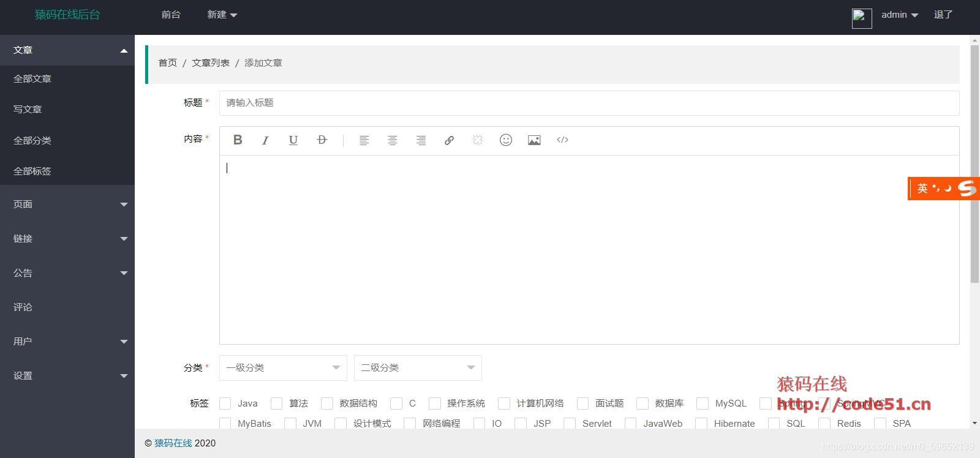Click the scrollbar down arrow
Viewport: 980px width, 458px height.
[975, 423]
